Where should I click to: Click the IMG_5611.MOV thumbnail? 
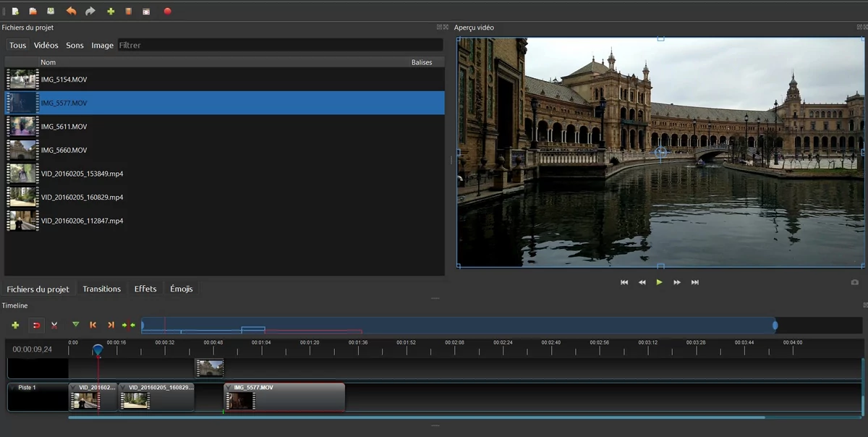pos(22,127)
